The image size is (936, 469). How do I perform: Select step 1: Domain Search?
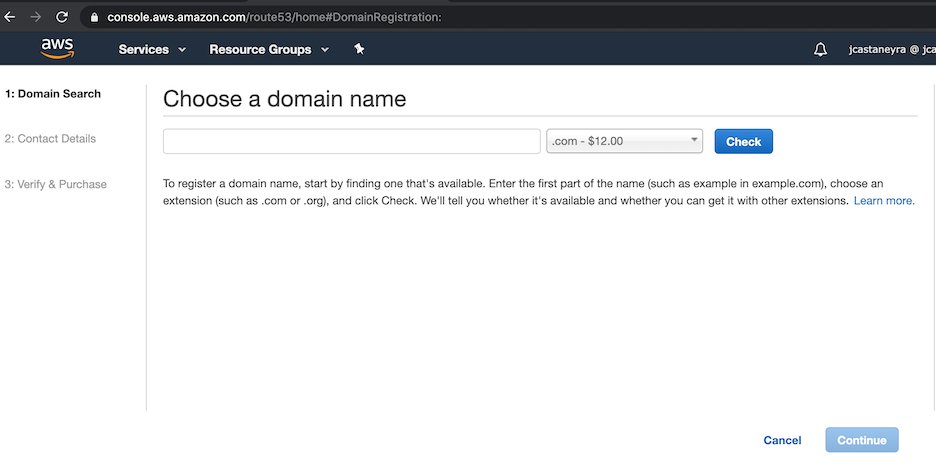click(53, 94)
